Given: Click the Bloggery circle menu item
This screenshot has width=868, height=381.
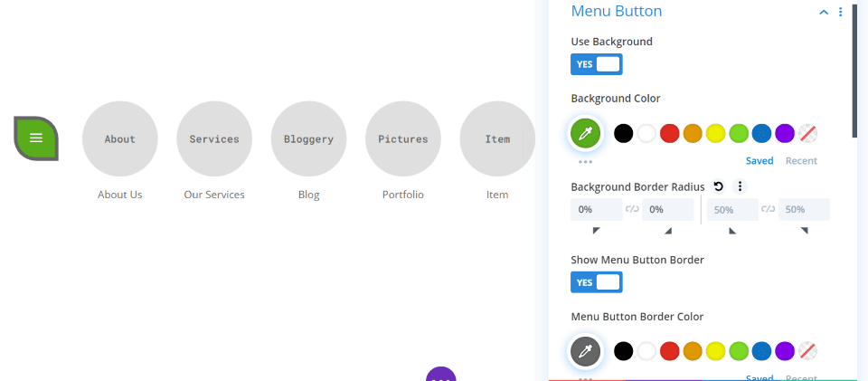Looking at the screenshot, I should pos(309,139).
